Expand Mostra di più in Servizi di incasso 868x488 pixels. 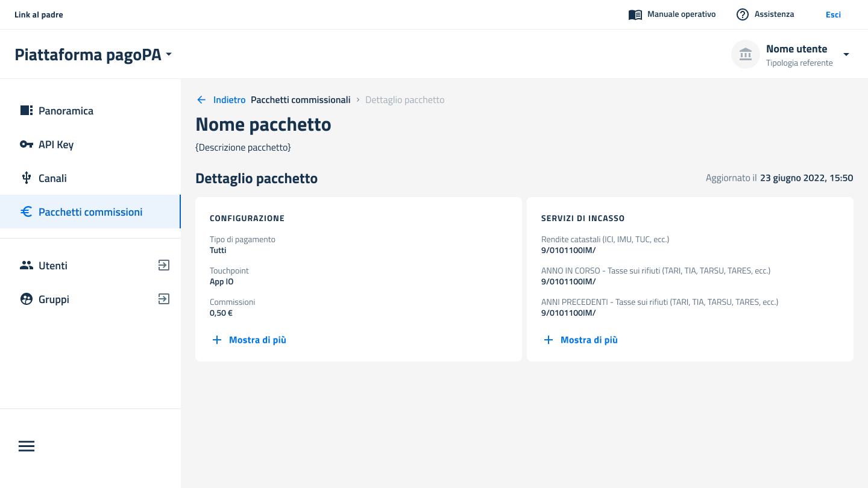pos(581,340)
